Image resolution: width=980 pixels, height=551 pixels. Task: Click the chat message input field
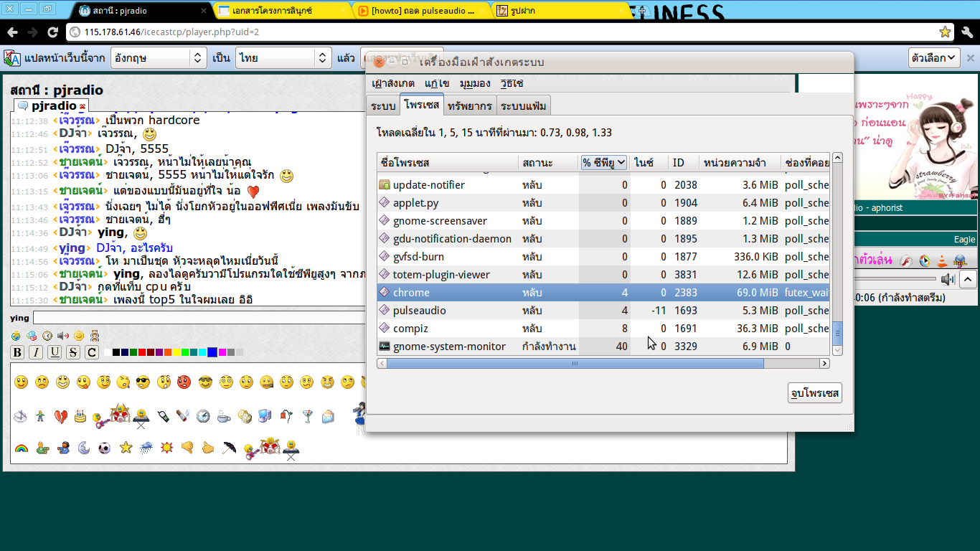coord(199,318)
